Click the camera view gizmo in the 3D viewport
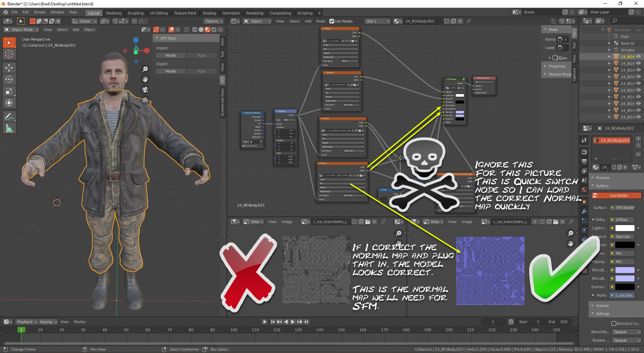 coord(145,90)
